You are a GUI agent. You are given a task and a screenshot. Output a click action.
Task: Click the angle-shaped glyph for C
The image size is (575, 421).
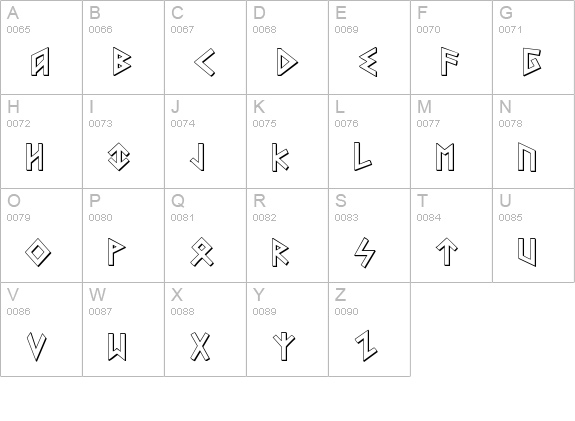tap(205, 62)
